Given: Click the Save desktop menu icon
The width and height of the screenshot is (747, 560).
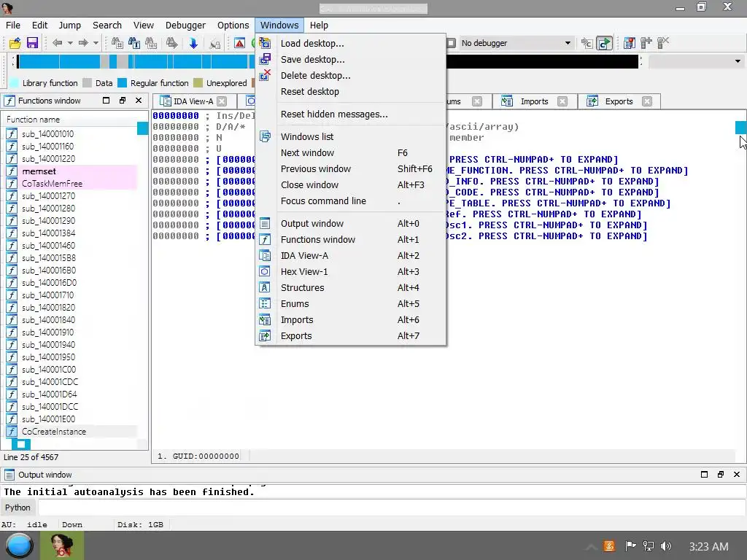Looking at the screenshot, I should [265, 60].
